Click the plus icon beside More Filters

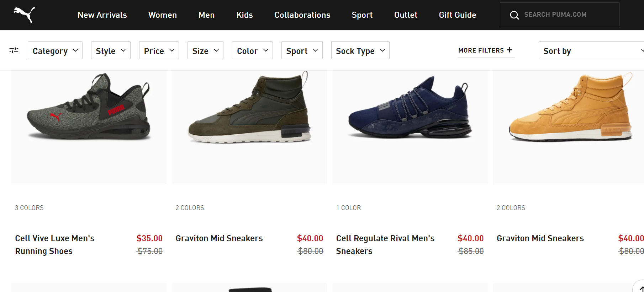(510, 50)
